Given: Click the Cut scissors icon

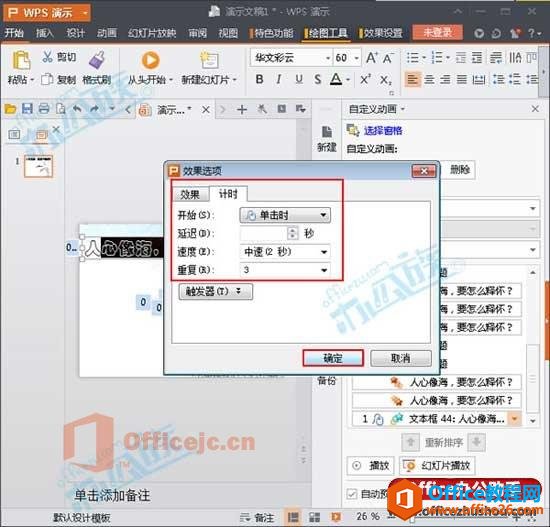Looking at the screenshot, I should pos(47,56).
